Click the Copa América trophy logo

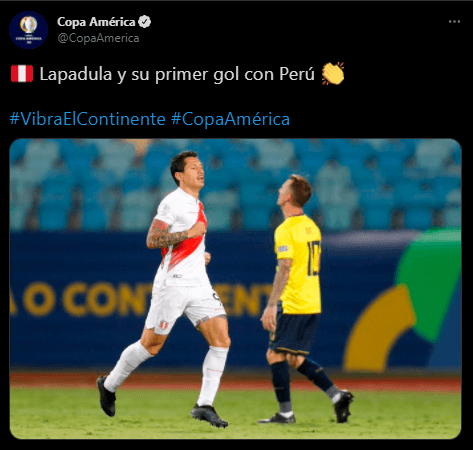28,25
